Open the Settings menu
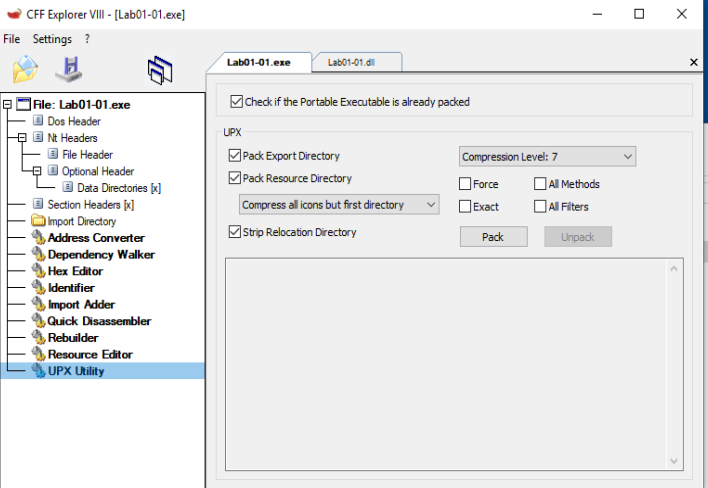Viewport: 708px width, 488px height. [52, 39]
